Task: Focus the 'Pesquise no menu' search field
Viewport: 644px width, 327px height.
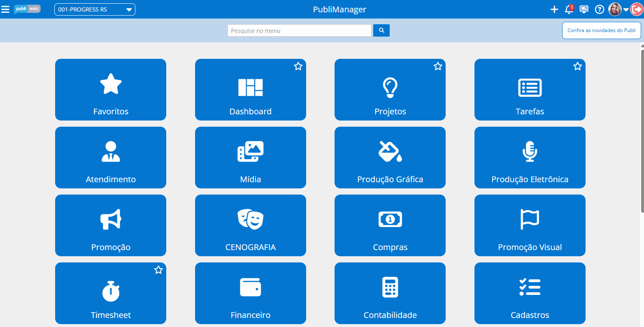Action: [x=300, y=30]
